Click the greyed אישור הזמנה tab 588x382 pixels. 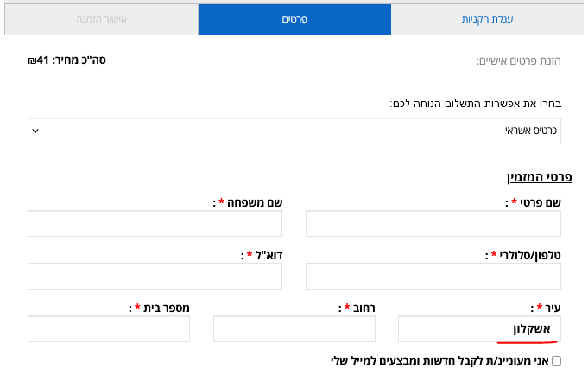tap(101, 19)
